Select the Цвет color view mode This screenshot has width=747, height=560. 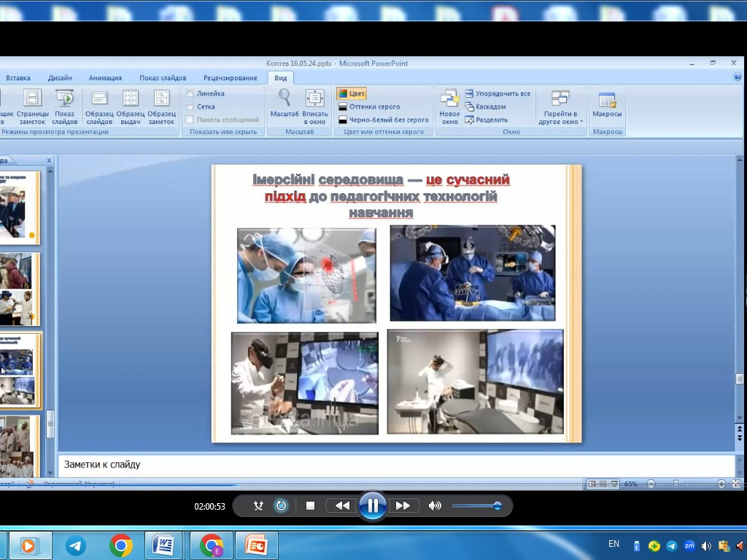tap(352, 93)
